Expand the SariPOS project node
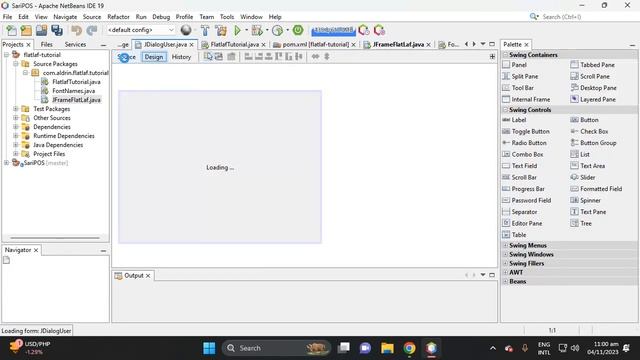 tap(7, 163)
